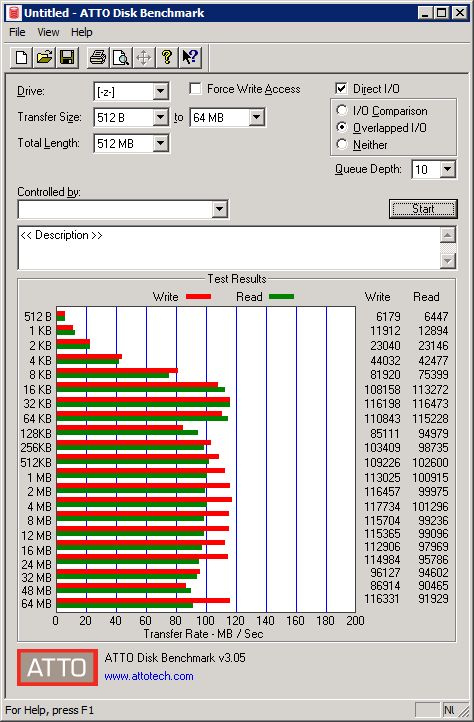Click the New document toolbar icon

[x=21, y=58]
